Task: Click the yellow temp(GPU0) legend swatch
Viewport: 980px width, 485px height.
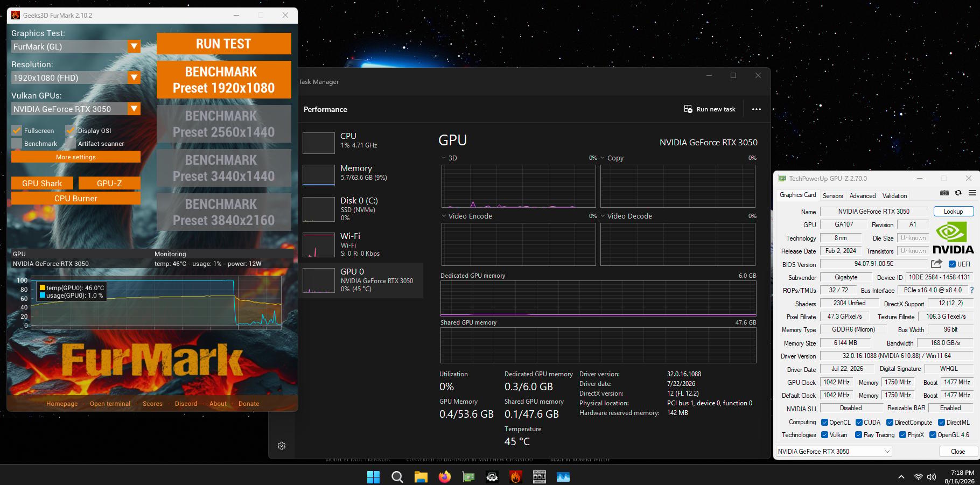Action: point(43,288)
